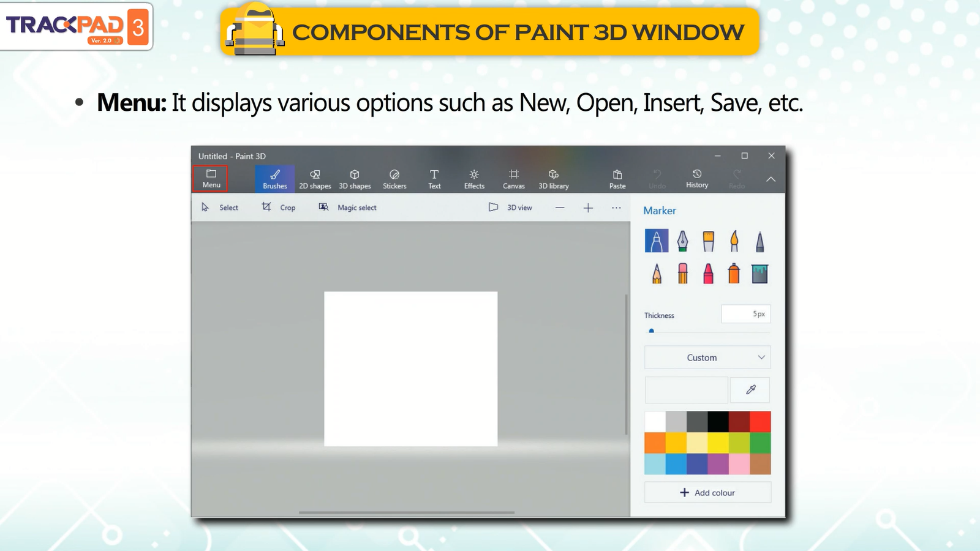
Task: Adjust the Thickness slider handle
Action: (652, 331)
